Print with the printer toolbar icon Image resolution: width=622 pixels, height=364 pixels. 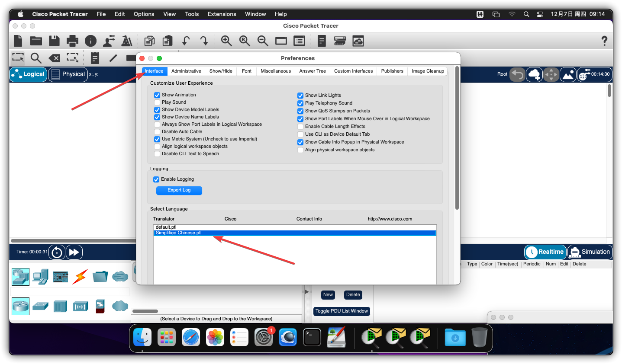pyautogui.click(x=72, y=41)
